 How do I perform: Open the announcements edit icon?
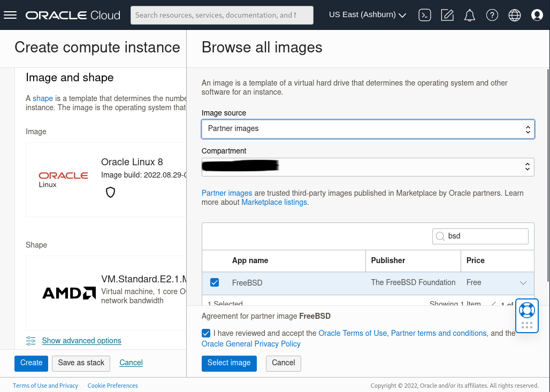(447, 15)
